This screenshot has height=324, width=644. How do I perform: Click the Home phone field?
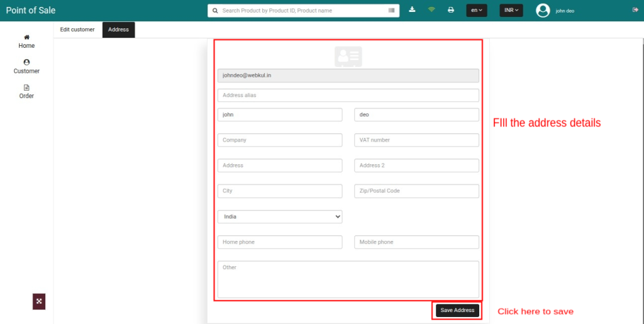pyautogui.click(x=280, y=242)
